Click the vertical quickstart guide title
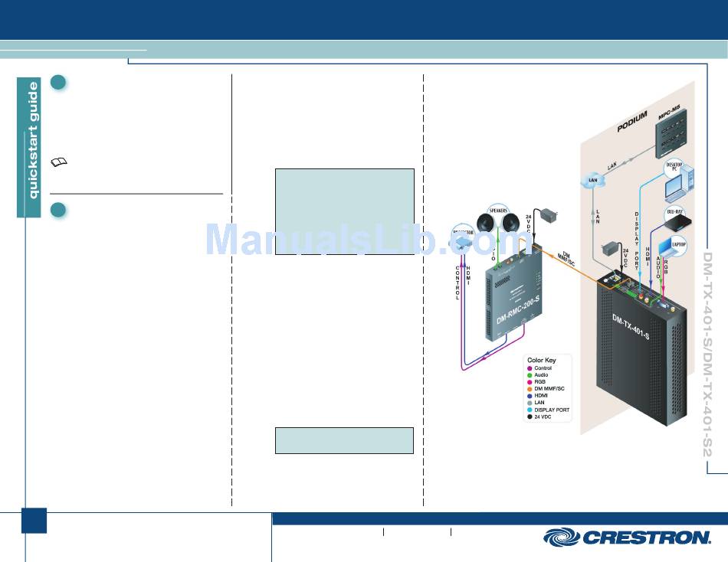728x562 pixels. point(33,141)
